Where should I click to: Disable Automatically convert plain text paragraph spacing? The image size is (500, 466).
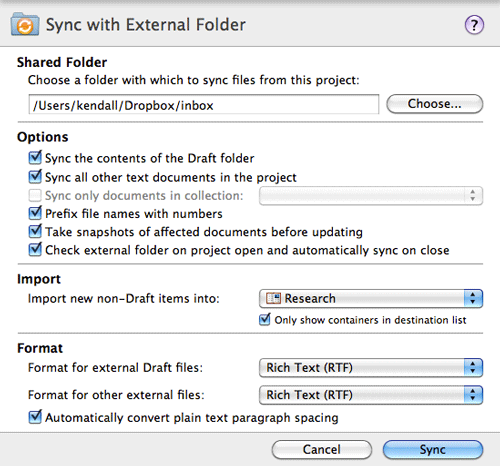point(35,417)
